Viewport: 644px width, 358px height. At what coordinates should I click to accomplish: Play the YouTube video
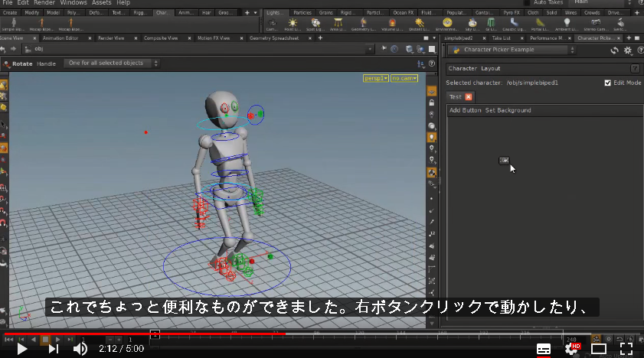click(21, 349)
